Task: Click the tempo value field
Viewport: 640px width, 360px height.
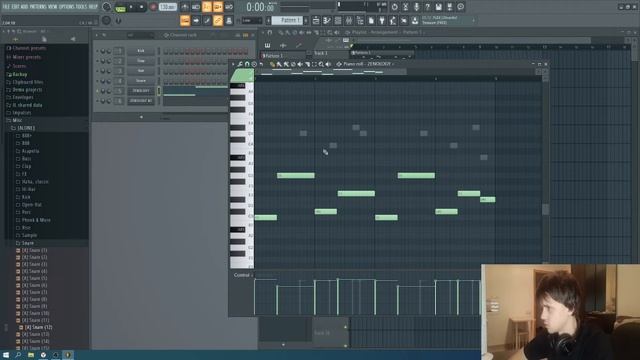Action: coord(168,7)
